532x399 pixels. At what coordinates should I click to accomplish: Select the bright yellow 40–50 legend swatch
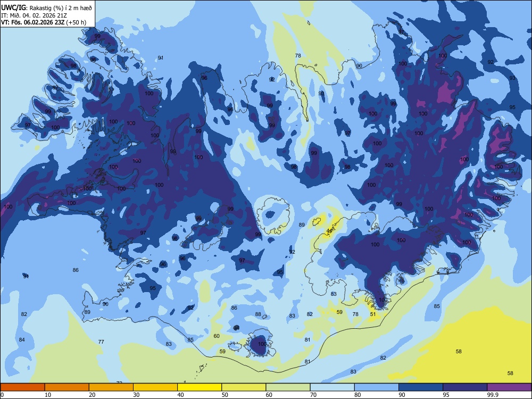(x=199, y=387)
